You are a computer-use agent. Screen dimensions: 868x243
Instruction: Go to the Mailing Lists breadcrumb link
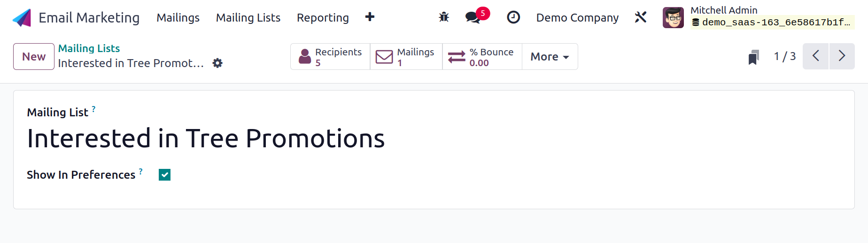point(89,48)
